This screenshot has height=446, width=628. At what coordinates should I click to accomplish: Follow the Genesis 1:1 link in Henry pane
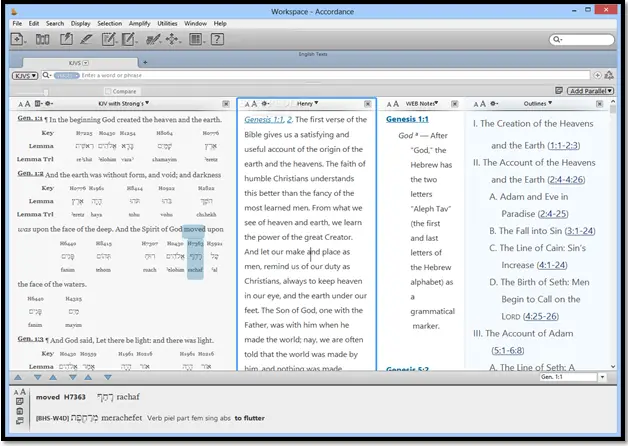click(264, 119)
